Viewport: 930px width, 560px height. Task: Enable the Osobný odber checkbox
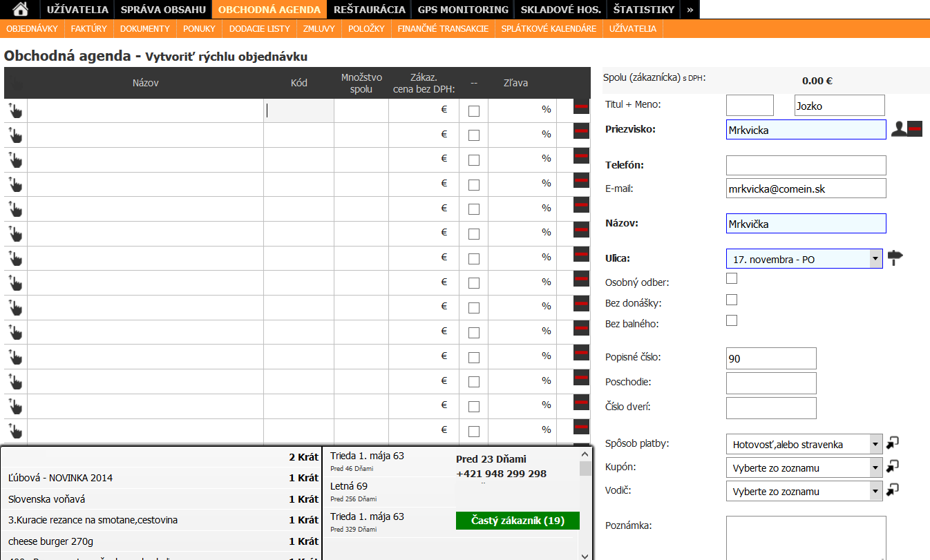coord(732,278)
